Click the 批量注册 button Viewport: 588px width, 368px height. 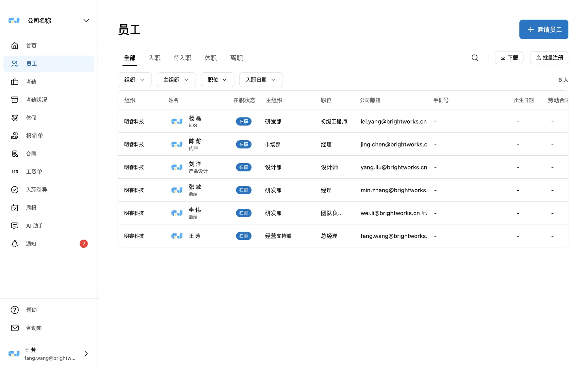point(549,58)
